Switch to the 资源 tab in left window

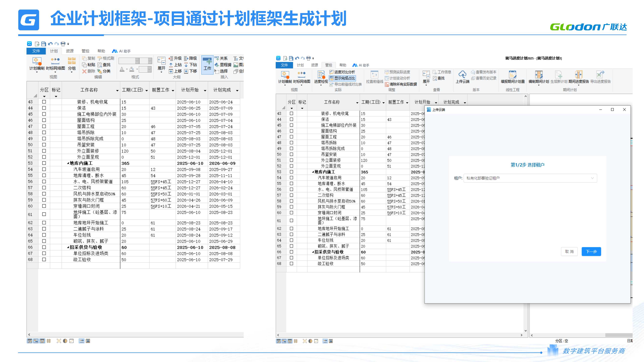point(69,51)
